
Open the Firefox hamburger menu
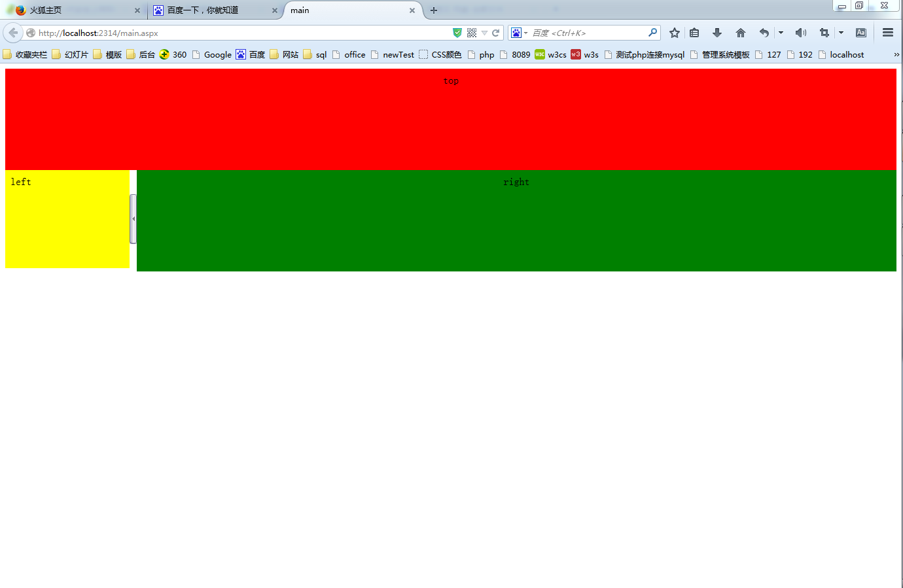(888, 33)
